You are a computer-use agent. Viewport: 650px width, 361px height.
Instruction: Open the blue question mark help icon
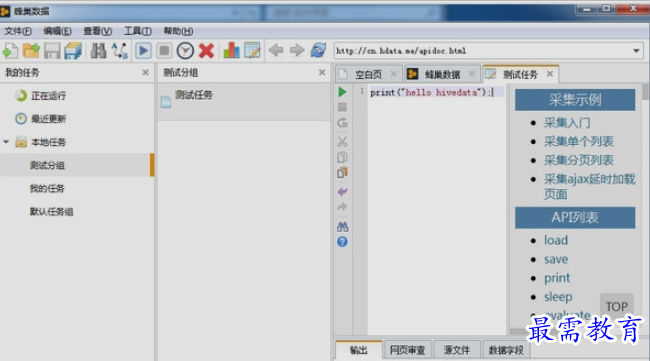(342, 242)
